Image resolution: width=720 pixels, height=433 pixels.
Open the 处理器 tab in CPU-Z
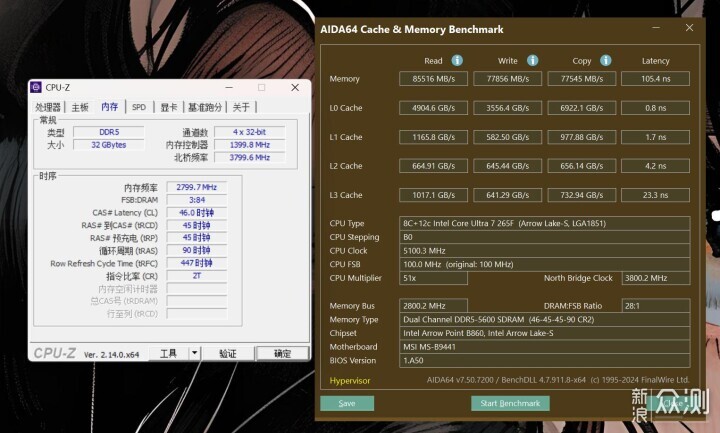pyautogui.click(x=48, y=107)
